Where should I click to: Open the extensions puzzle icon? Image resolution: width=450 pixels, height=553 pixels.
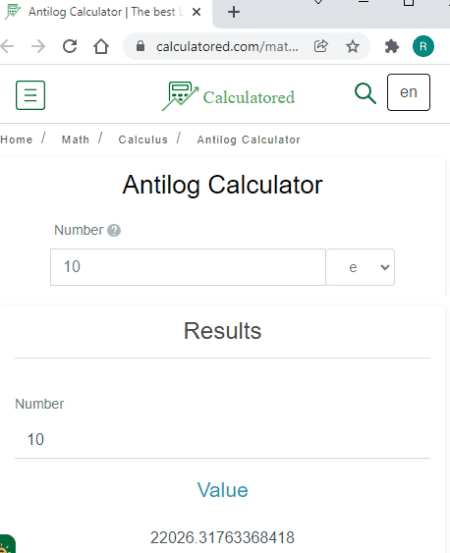click(391, 46)
